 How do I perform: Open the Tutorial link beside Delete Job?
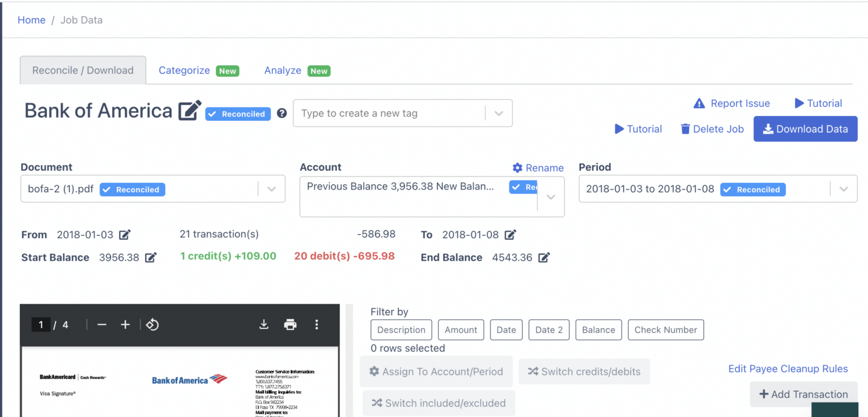638,129
